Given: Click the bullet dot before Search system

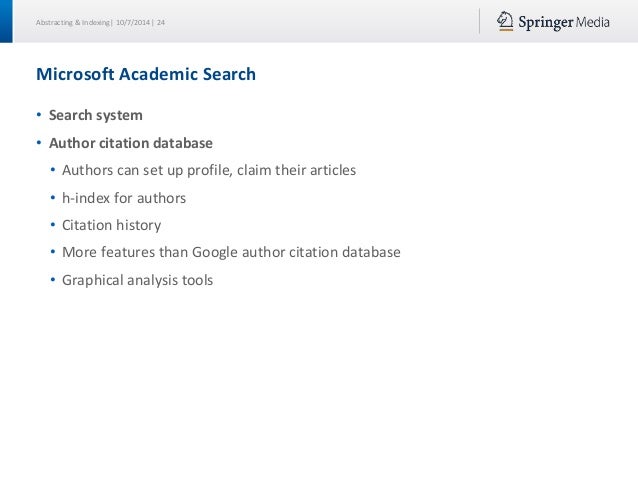Looking at the screenshot, I should tap(39, 115).
